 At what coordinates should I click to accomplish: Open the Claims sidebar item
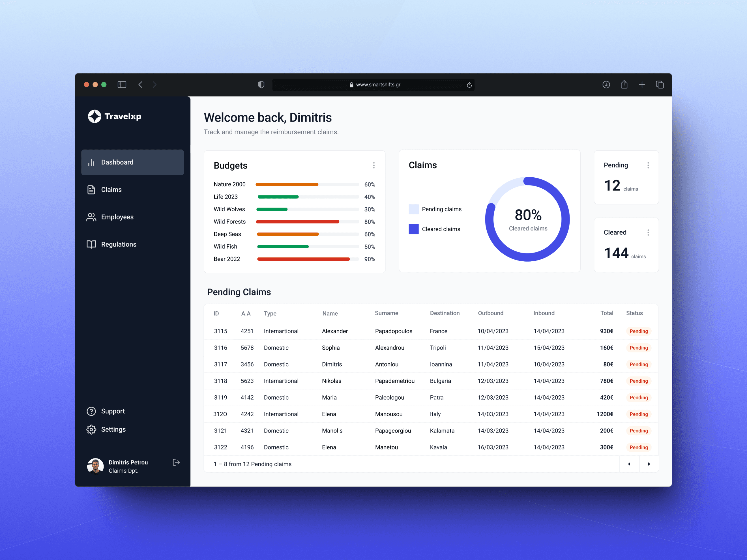pos(132,190)
